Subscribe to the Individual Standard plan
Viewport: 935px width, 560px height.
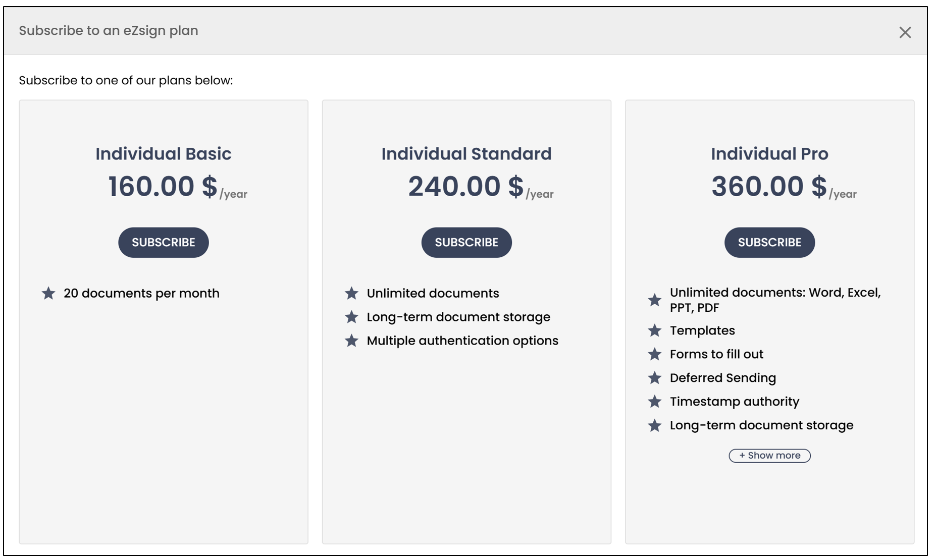(x=466, y=242)
